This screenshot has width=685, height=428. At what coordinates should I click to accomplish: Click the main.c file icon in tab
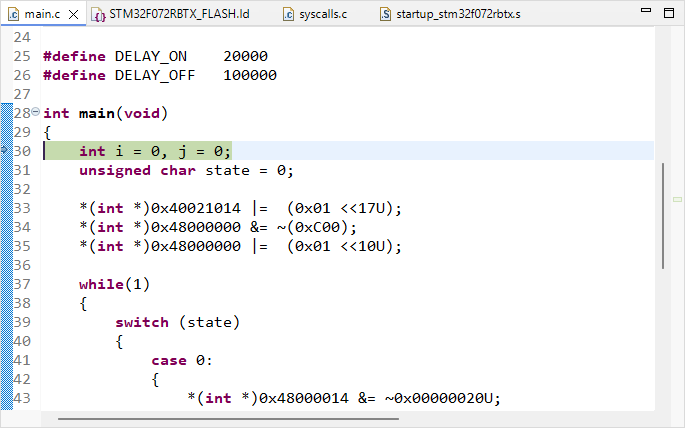pos(13,14)
